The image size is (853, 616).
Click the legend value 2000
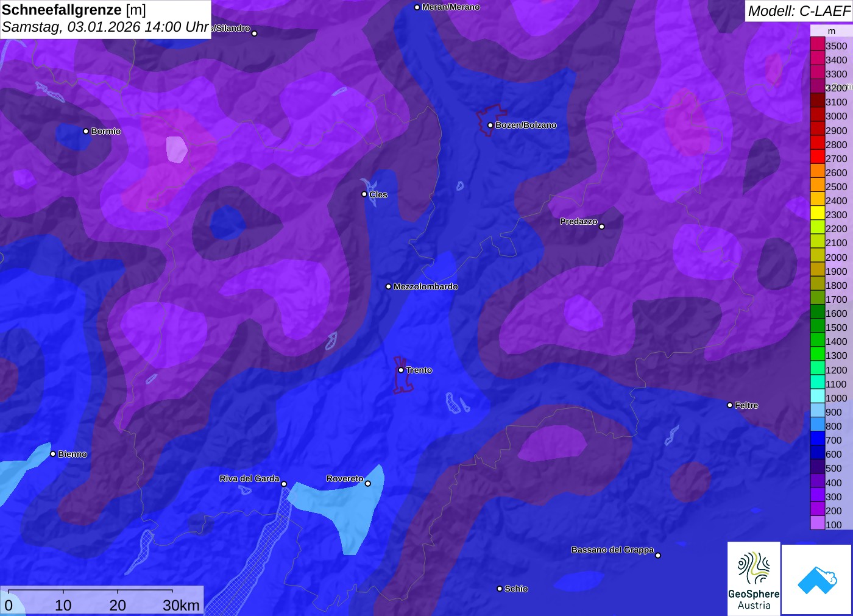point(837,258)
